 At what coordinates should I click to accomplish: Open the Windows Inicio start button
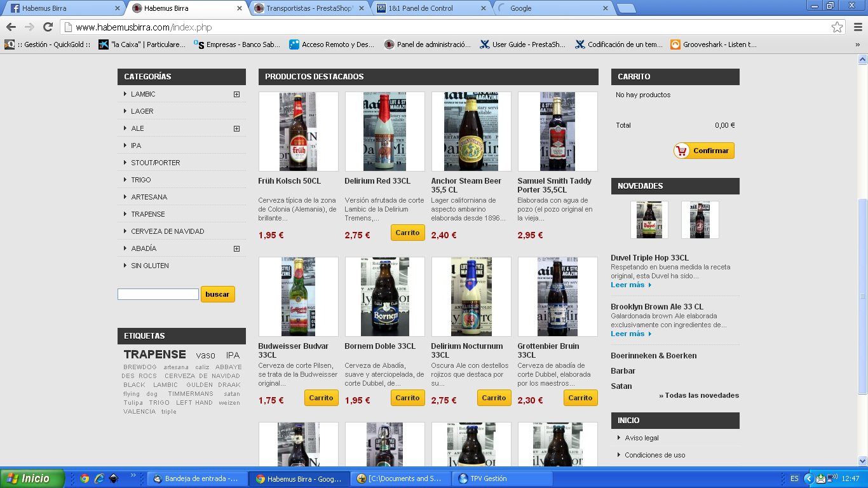pos(32,478)
